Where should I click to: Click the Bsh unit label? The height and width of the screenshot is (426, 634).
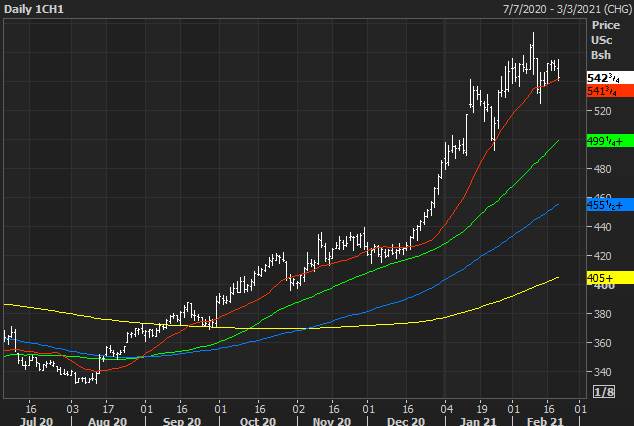point(601,55)
